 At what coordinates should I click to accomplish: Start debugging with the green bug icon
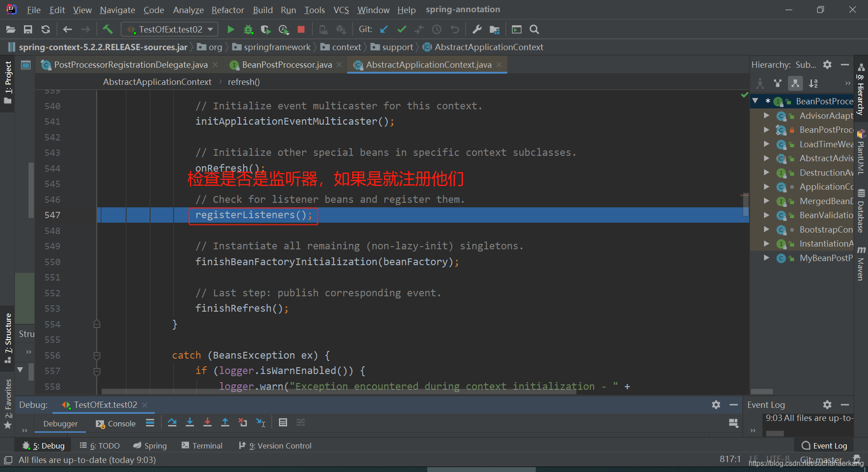[x=248, y=29]
